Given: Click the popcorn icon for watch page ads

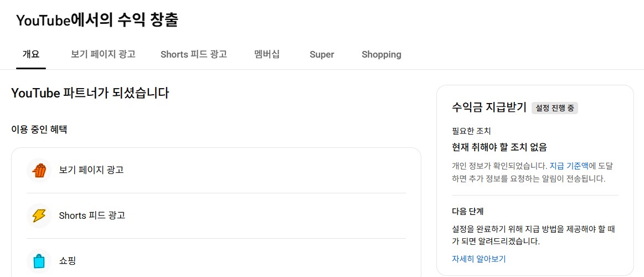Looking at the screenshot, I should point(39,170).
